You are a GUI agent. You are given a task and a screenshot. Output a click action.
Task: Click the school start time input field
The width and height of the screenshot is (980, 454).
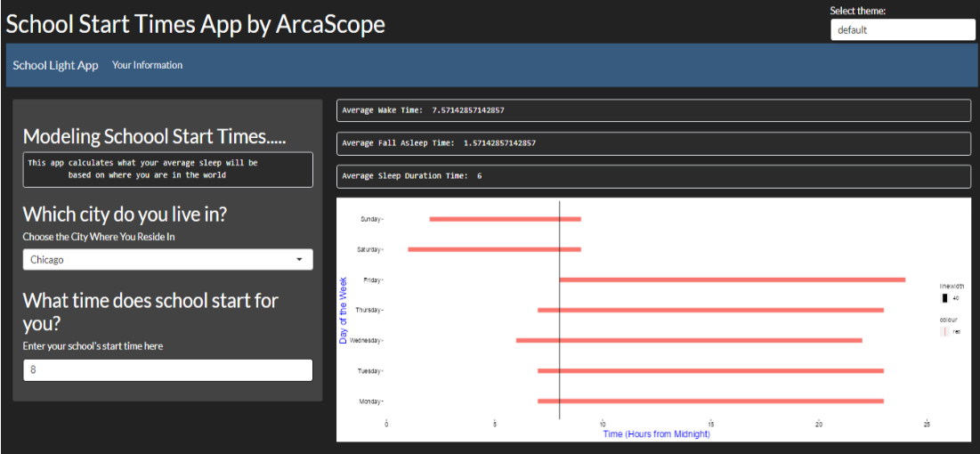[x=167, y=370]
